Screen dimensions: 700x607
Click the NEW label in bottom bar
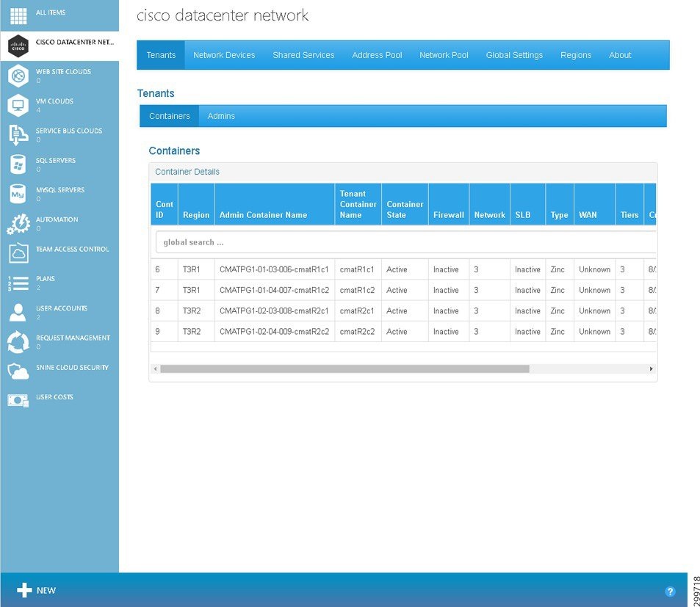coord(46,590)
